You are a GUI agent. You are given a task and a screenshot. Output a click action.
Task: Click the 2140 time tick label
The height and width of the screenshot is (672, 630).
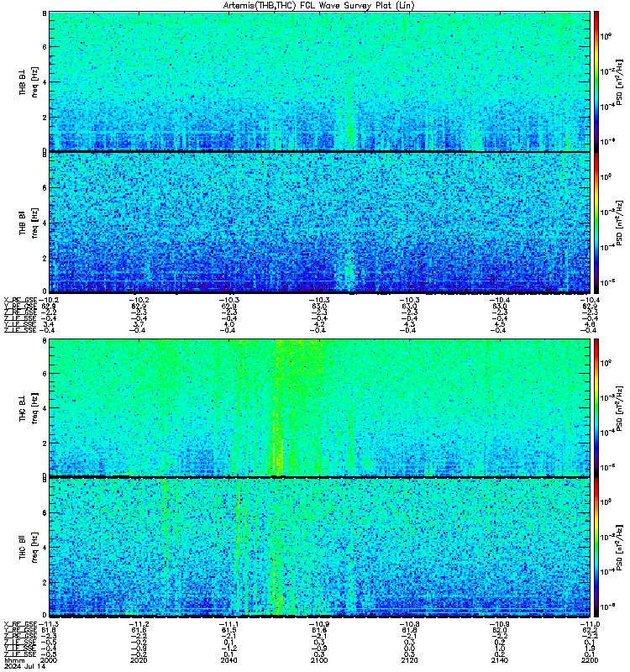(x=500, y=660)
